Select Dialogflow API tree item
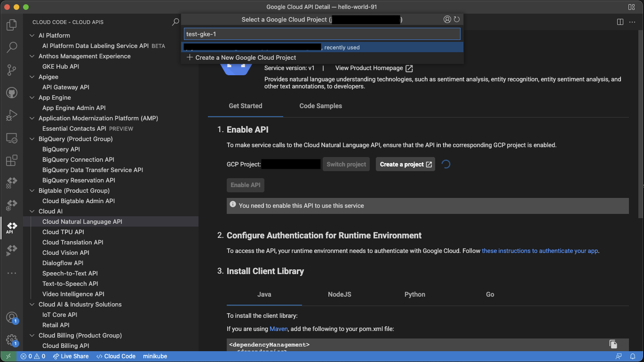This screenshot has height=362, width=644. point(111,263)
